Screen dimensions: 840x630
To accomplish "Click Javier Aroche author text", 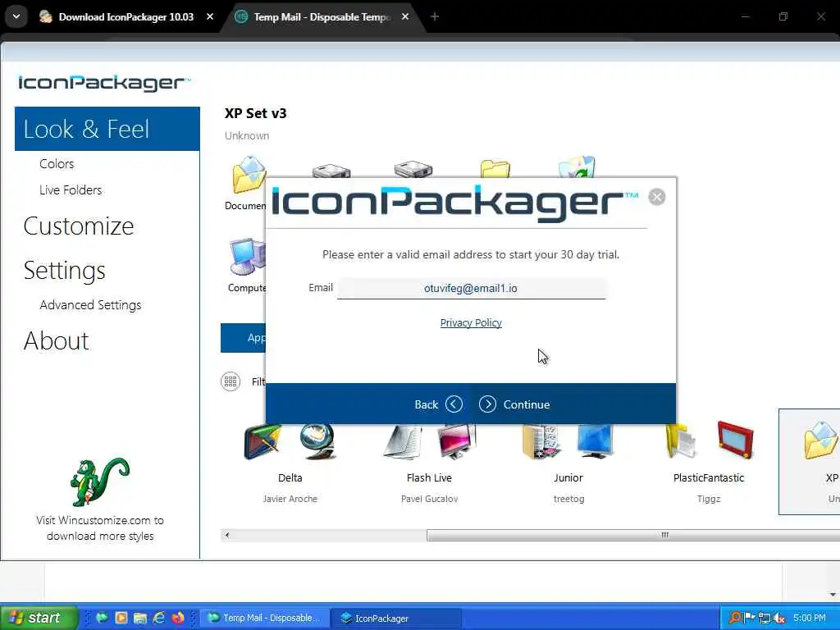I will [290, 500].
